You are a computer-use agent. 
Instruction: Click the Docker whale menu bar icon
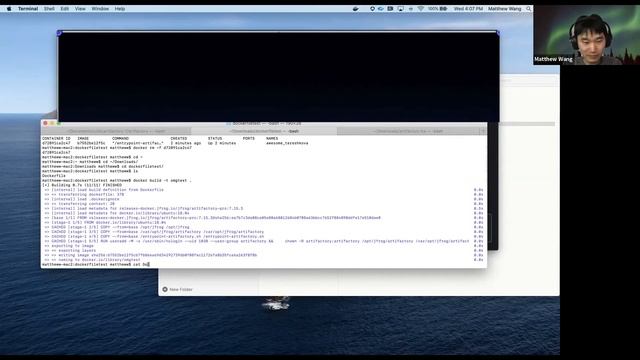tap(356, 9)
